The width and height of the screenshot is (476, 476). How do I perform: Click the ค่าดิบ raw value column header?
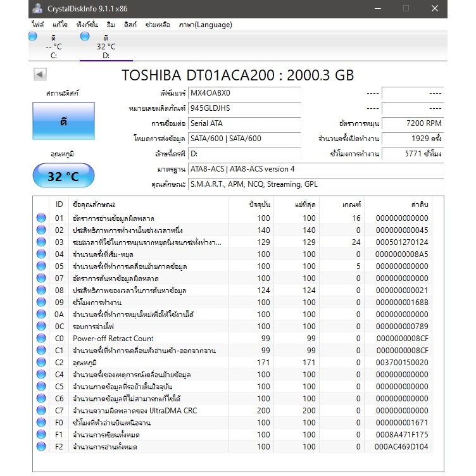tap(419, 204)
